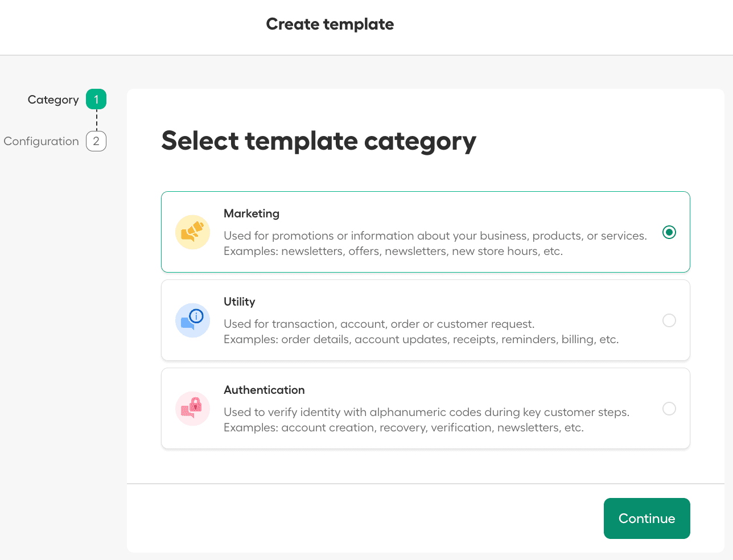The width and height of the screenshot is (733, 560).
Task: Click the Select template category heading
Action: click(319, 141)
